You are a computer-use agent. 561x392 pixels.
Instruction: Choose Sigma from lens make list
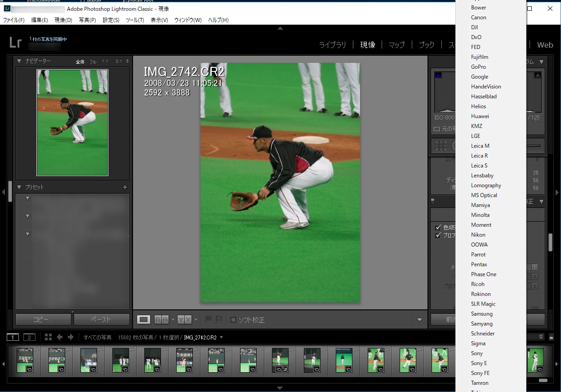(x=491, y=344)
